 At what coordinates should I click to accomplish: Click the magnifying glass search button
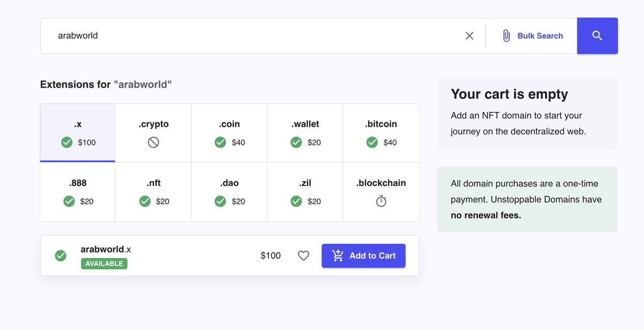pyautogui.click(x=597, y=36)
